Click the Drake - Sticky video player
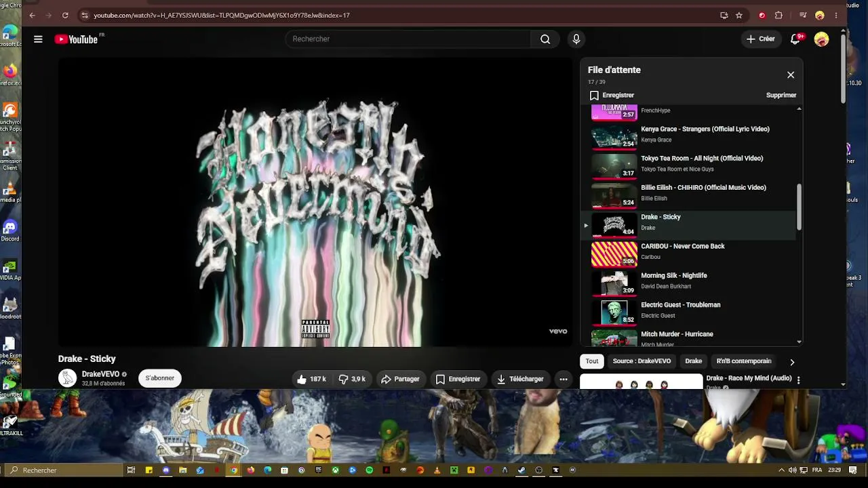The height and width of the screenshot is (488, 868). (316, 202)
